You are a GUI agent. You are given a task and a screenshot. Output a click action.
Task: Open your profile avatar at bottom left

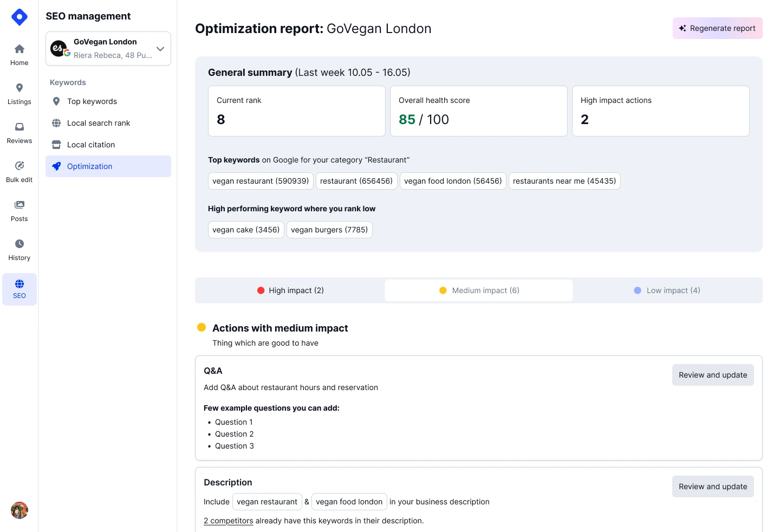point(19,510)
